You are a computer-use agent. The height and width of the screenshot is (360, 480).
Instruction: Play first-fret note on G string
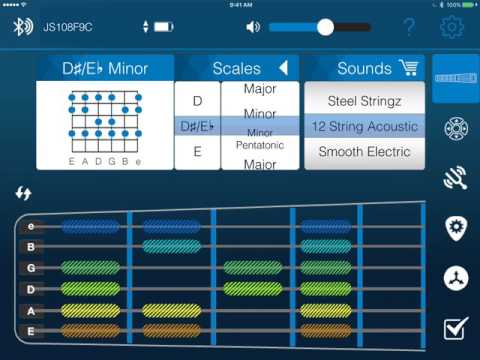(90, 268)
